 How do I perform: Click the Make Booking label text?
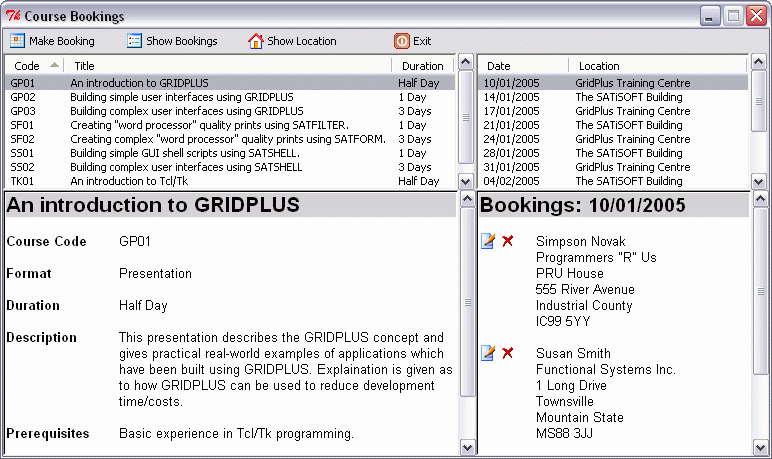click(62, 41)
